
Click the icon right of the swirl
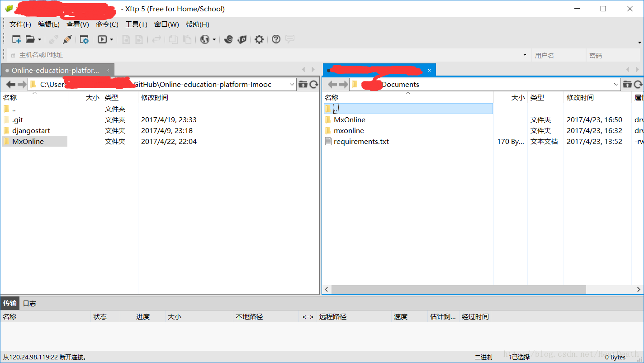242,39
